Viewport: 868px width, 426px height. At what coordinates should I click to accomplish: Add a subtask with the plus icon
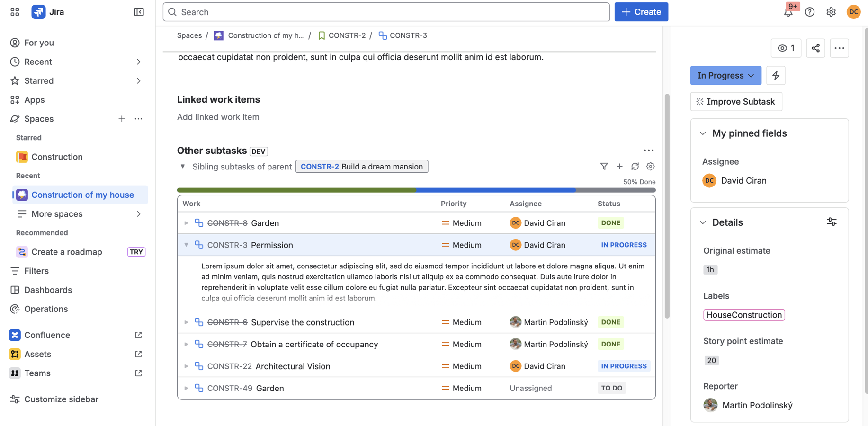point(619,167)
